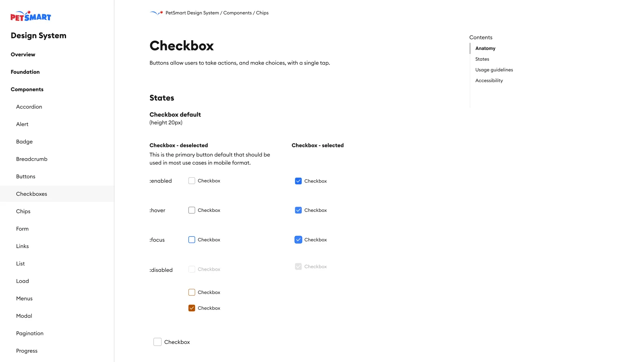
Task: Go to Links component page
Action: tap(23, 246)
